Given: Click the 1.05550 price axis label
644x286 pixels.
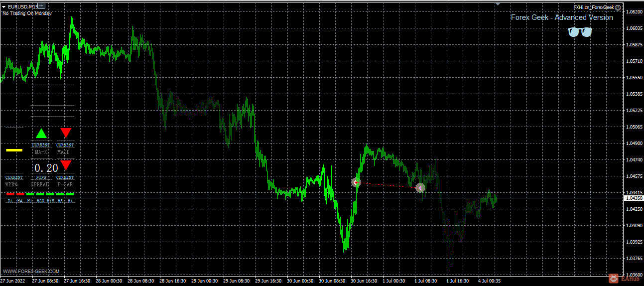Looking at the screenshot, I should (x=633, y=77).
